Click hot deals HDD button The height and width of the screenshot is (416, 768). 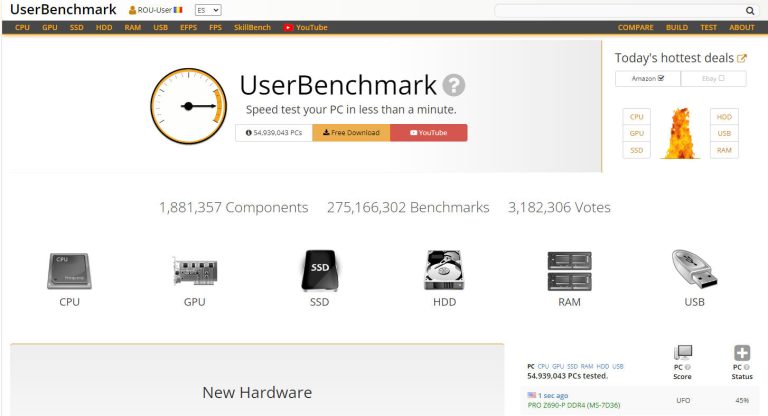click(724, 117)
